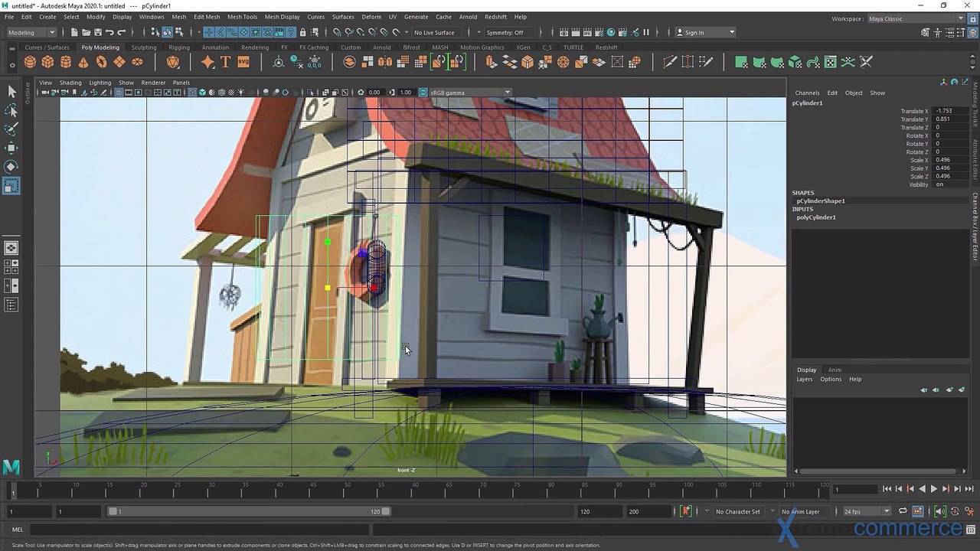The height and width of the screenshot is (551, 980).
Task: Click the Redo arrow icon
Action: coord(121,32)
